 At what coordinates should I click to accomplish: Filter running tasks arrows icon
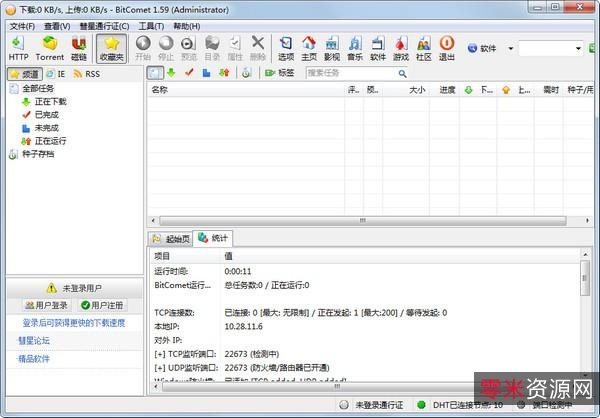coord(224,73)
